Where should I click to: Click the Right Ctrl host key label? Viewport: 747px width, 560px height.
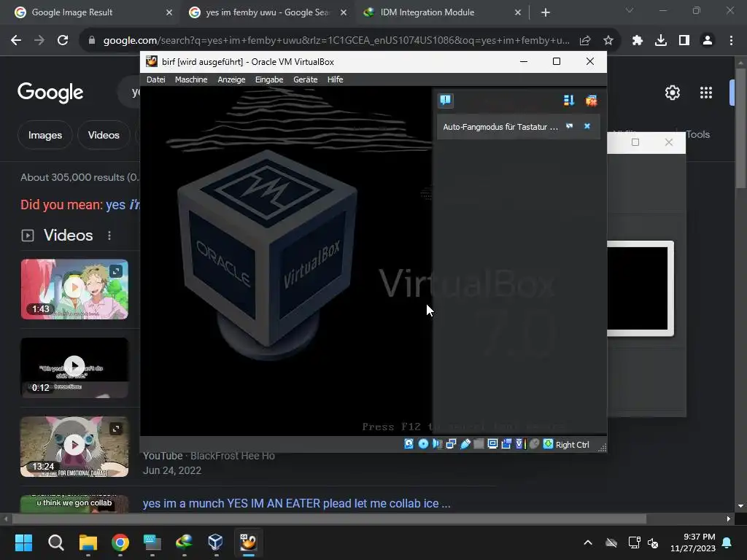(572, 445)
